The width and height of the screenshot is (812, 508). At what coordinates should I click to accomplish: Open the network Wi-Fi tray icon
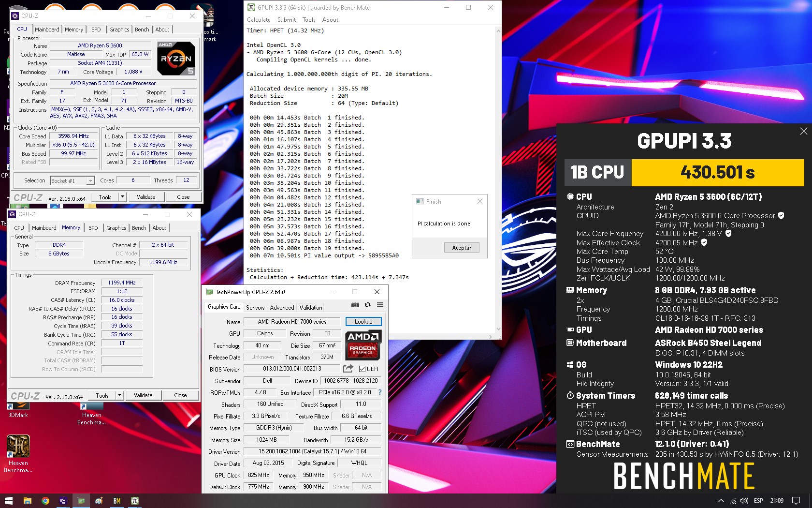[x=733, y=501]
